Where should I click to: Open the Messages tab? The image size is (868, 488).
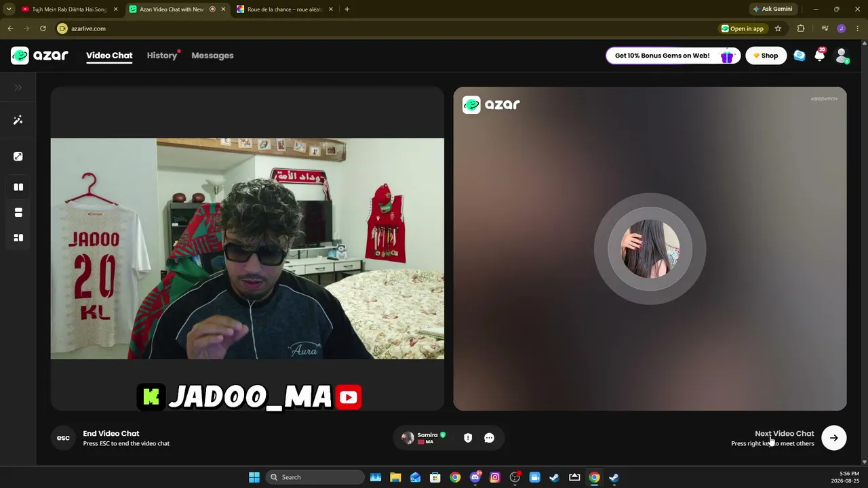212,56
